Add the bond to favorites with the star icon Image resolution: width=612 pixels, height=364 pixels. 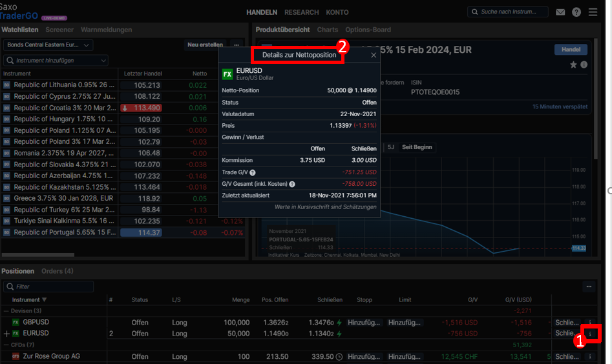click(573, 65)
